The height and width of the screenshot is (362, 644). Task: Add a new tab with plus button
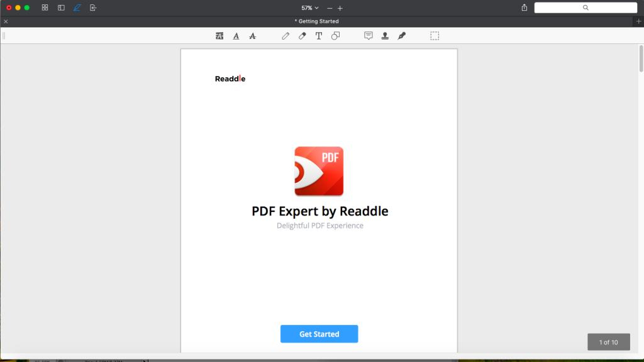coord(639,21)
